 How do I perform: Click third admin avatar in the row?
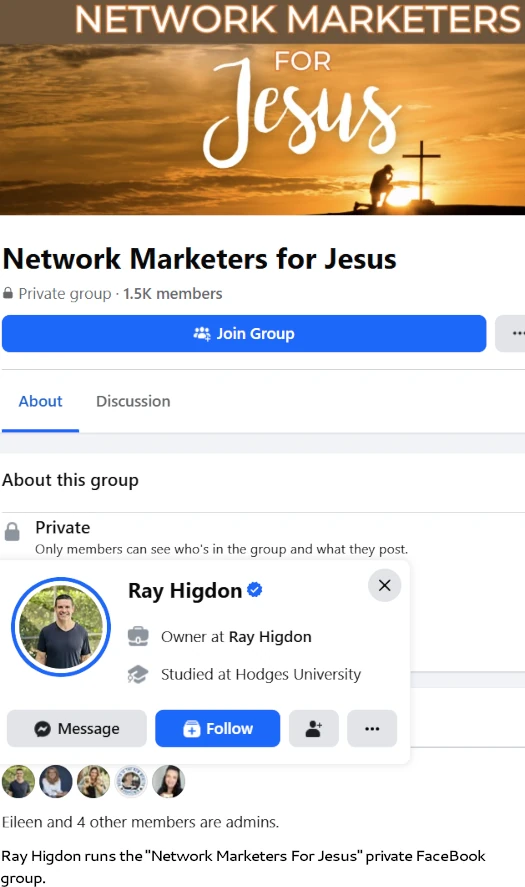click(x=93, y=782)
